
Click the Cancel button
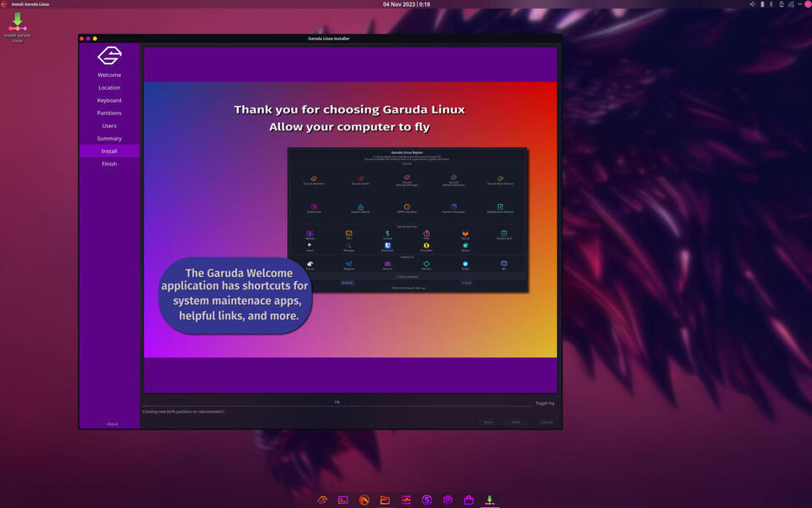pos(546,422)
